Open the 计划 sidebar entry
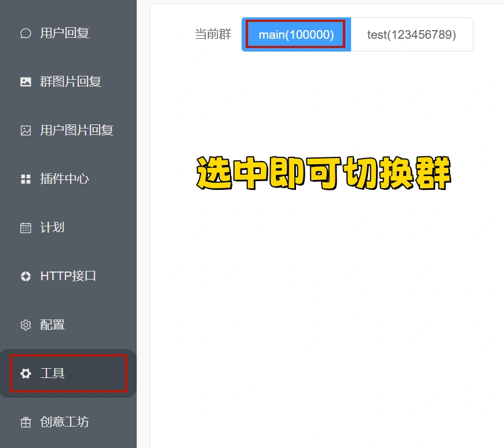The image size is (504, 448). [x=68, y=227]
